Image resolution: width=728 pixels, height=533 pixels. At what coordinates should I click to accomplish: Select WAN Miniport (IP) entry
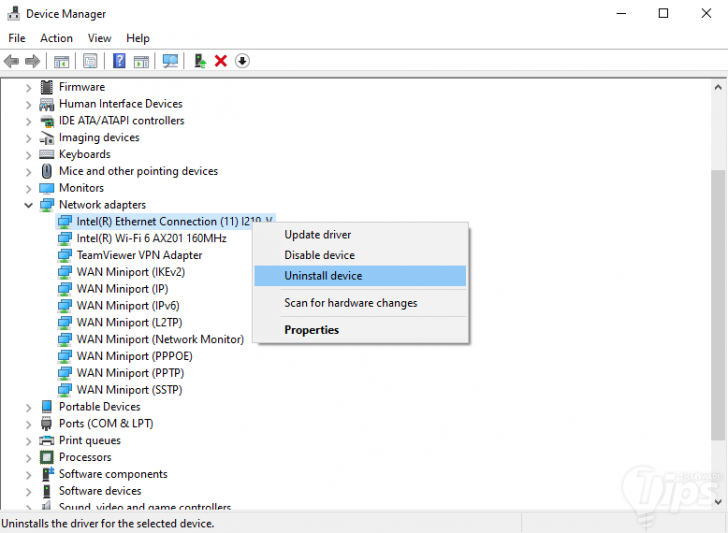click(122, 289)
